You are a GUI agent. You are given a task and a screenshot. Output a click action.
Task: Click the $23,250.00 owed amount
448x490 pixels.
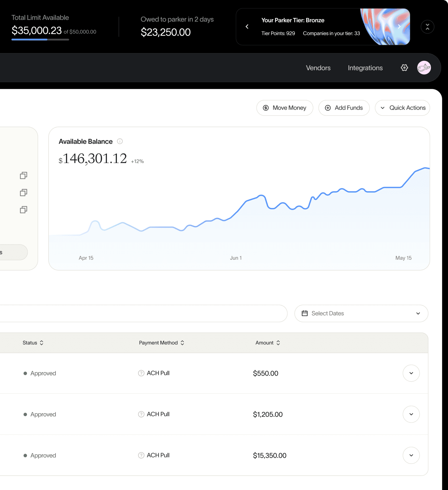point(166,32)
